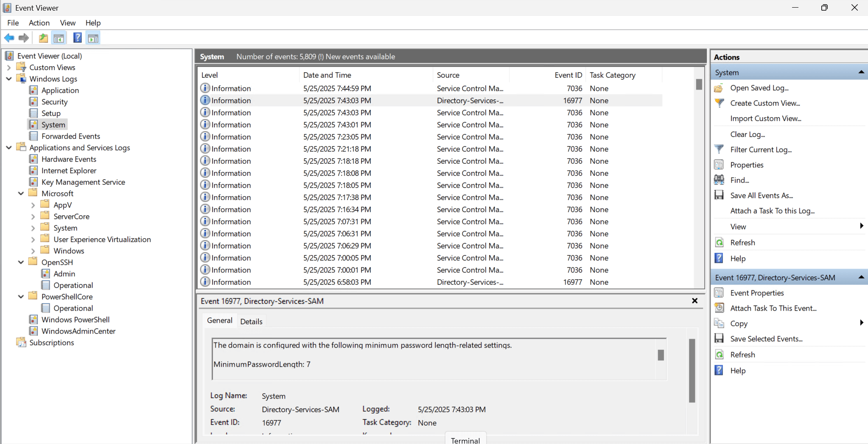The height and width of the screenshot is (444, 868).
Task: Click the Back arrow toolbar icon
Action: pyautogui.click(x=9, y=38)
